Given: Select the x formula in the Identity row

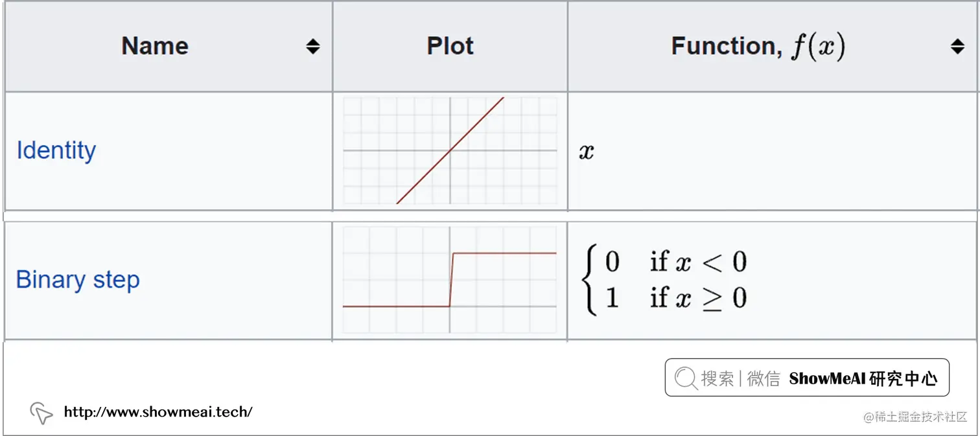Looking at the screenshot, I should tap(587, 152).
